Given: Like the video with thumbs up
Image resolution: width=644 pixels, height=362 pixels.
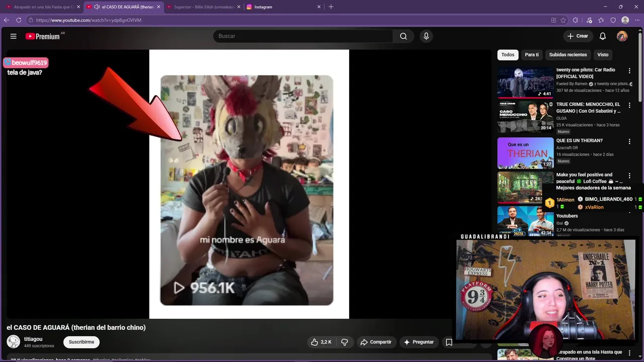Looking at the screenshot, I should pos(321,342).
